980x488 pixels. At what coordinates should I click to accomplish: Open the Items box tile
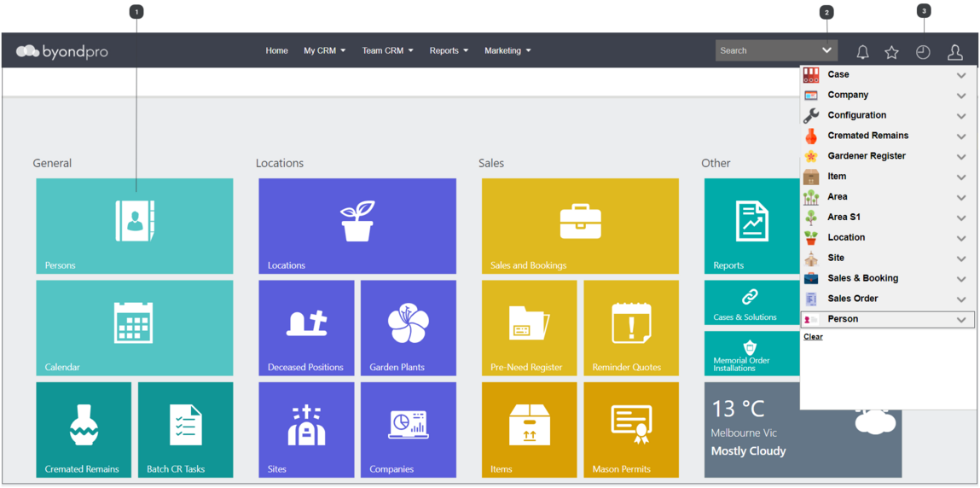[530, 430]
